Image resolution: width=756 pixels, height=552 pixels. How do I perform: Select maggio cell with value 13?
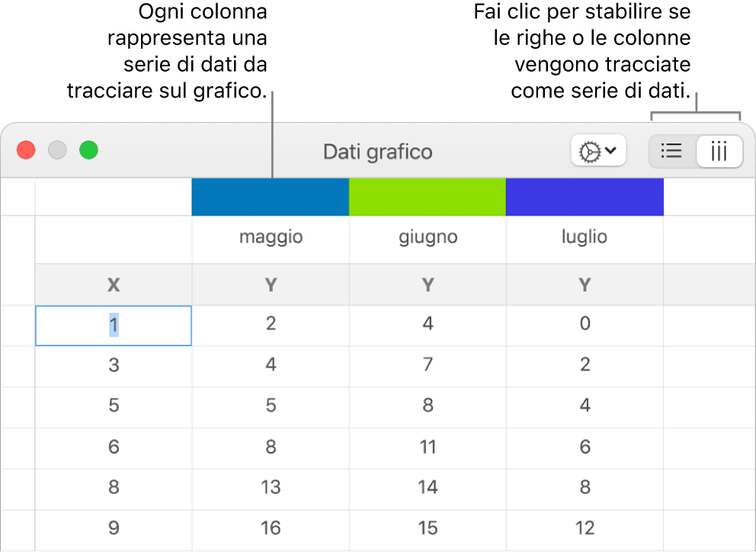[271, 487]
